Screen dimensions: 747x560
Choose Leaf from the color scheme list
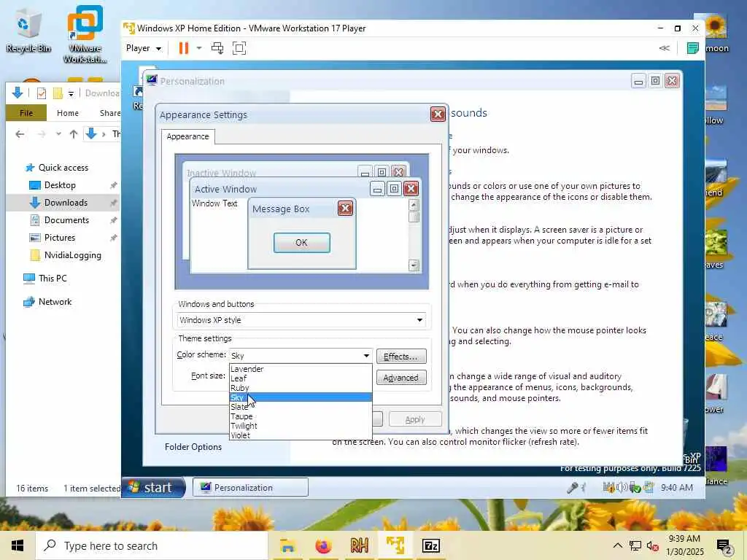[301, 378]
